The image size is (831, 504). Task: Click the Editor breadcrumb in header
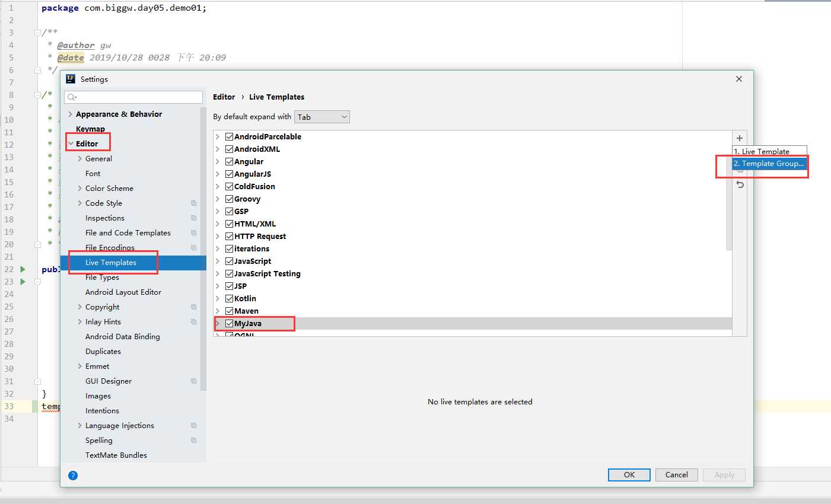click(x=224, y=97)
